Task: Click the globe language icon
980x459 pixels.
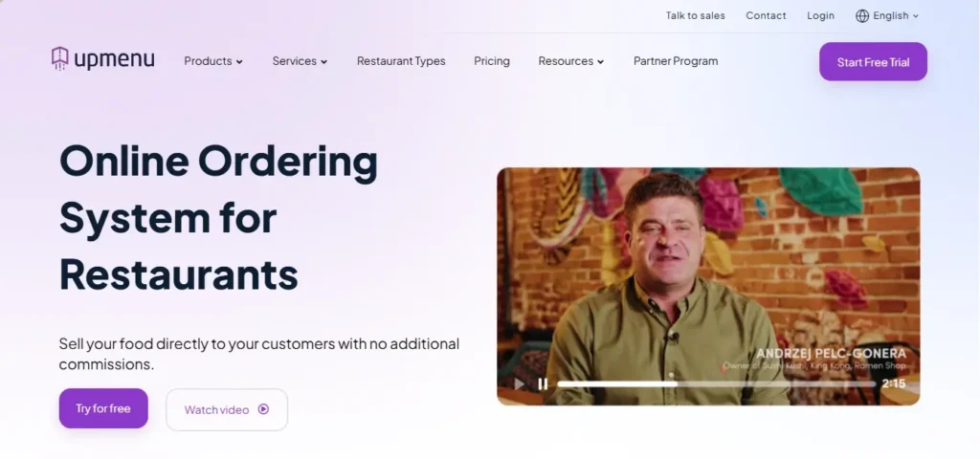Action: [x=862, y=16]
